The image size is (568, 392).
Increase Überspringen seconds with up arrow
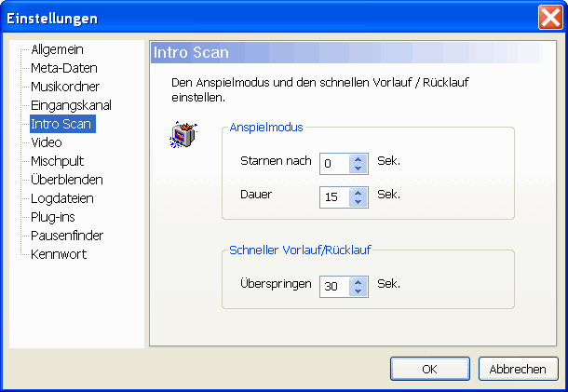pyautogui.click(x=358, y=281)
